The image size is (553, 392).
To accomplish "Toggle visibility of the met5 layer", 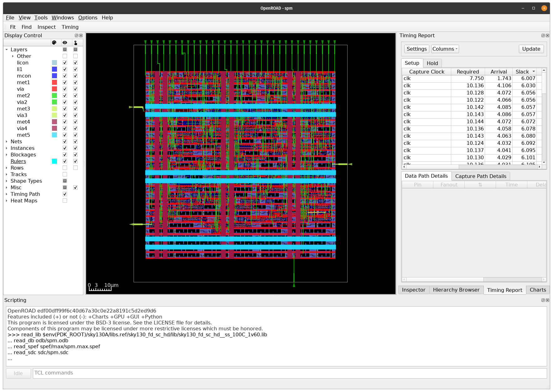I will pos(65,135).
